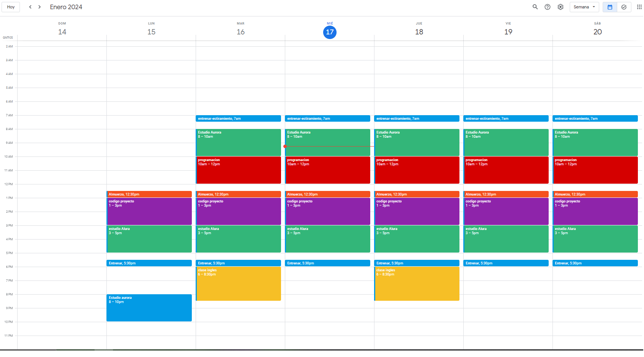Image resolution: width=644 pixels, height=357 pixels.
Task: Open Friday's Estudio Aurora 8–10am event
Action: (506, 142)
